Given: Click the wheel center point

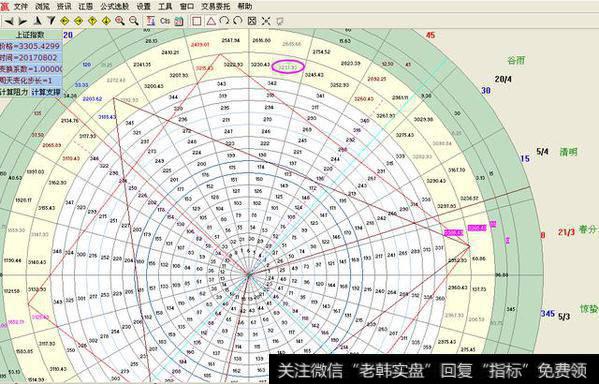Looking at the screenshot, I should click(249, 274).
